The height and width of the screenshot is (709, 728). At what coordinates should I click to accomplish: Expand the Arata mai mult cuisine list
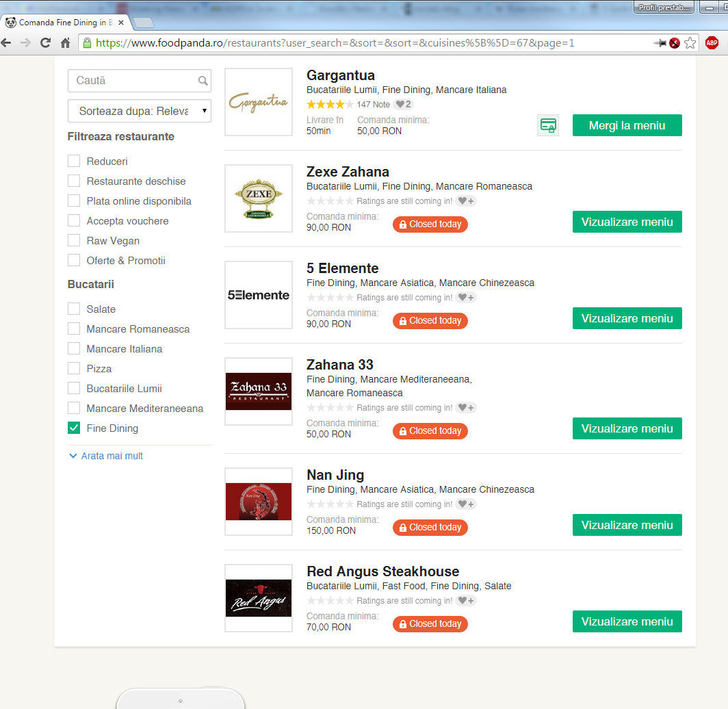coord(106,456)
